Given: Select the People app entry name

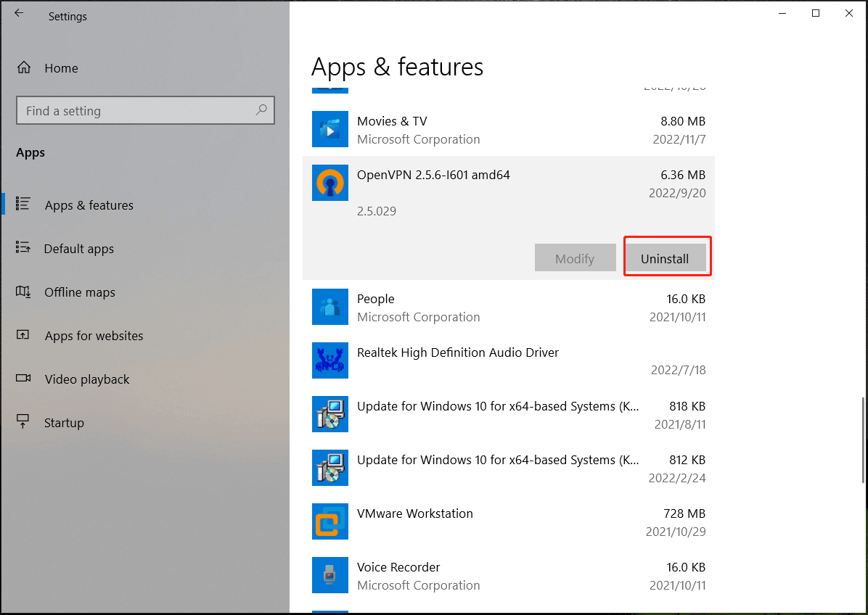Looking at the screenshot, I should 375,300.
